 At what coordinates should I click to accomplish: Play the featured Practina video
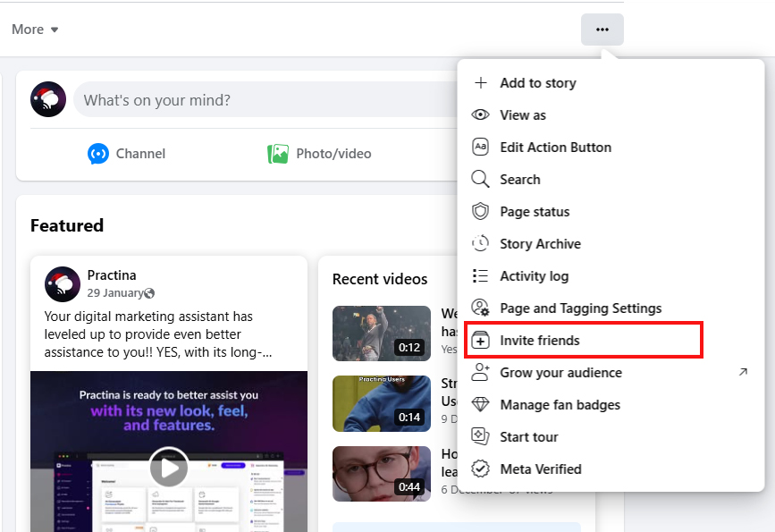coord(168,466)
